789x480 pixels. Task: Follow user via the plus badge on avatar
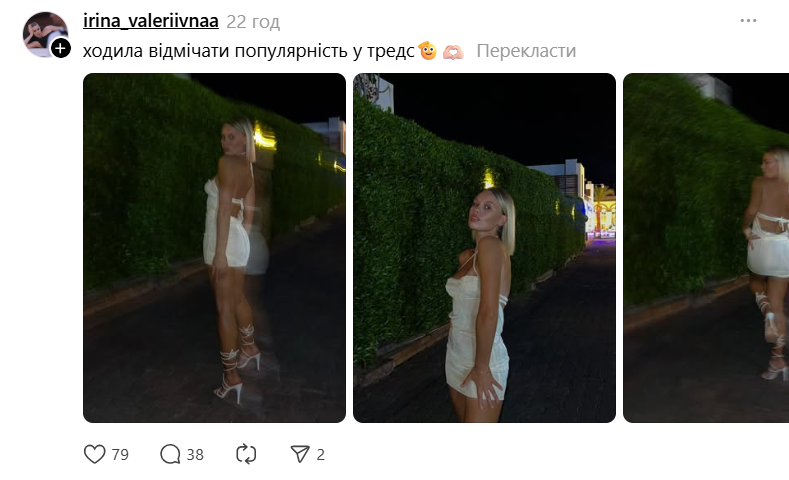coord(61,48)
